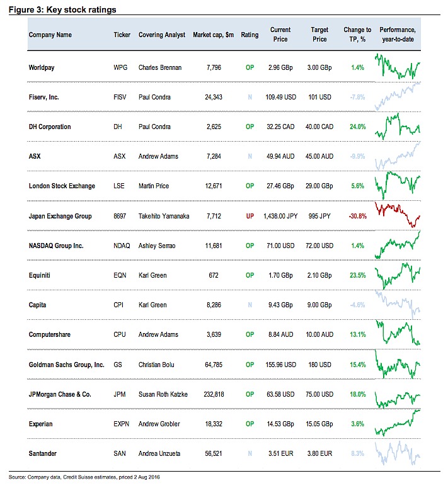
Task: Click the Ticker column header
Action: (122, 35)
